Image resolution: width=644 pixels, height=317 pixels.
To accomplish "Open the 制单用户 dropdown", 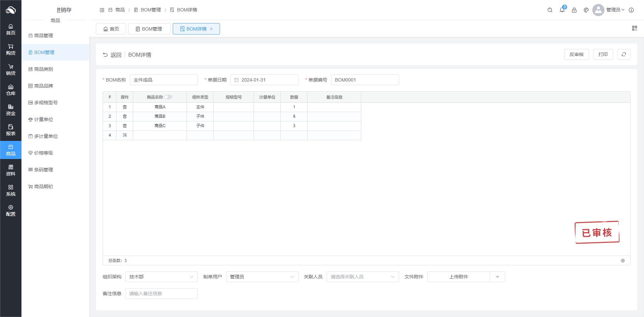I will [262, 277].
